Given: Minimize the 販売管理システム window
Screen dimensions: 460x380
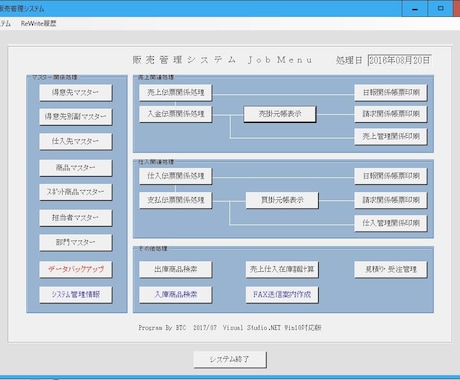Looking at the screenshot, I should (x=415, y=8).
